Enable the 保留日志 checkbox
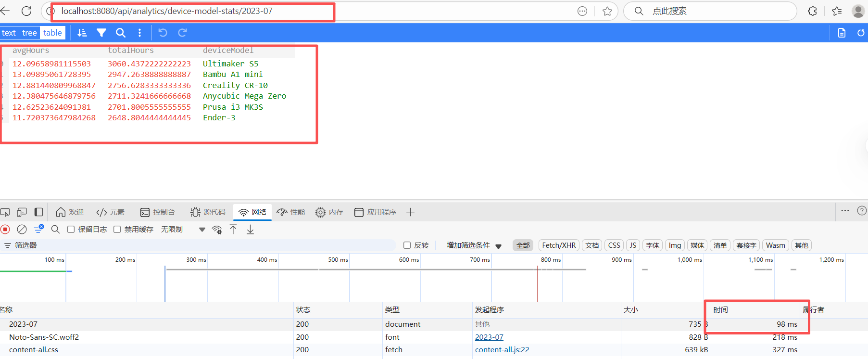 (71, 230)
